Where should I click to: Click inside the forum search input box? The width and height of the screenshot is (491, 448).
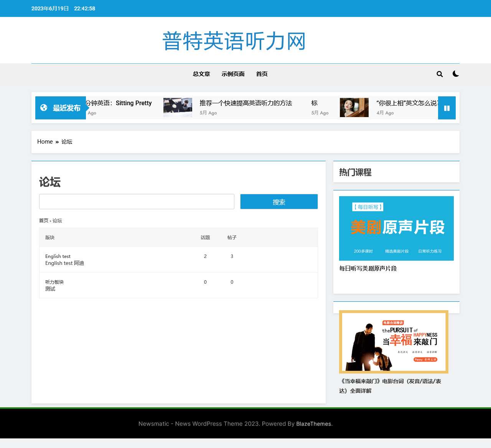click(x=137, y=201)
